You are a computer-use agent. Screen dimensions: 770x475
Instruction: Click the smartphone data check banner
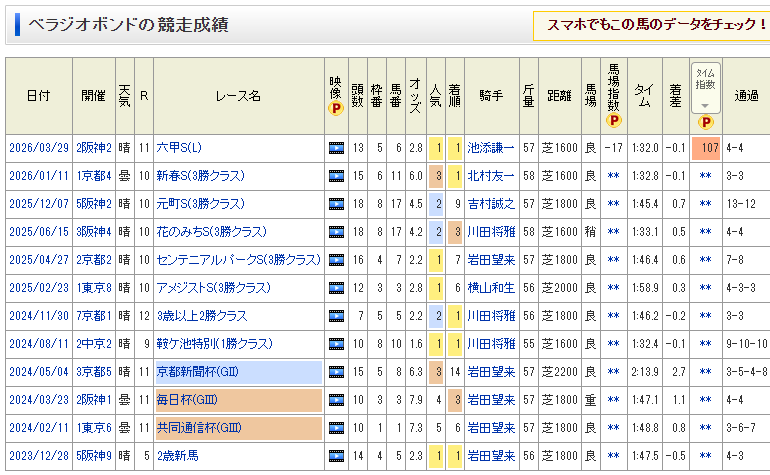coord(652,25)
